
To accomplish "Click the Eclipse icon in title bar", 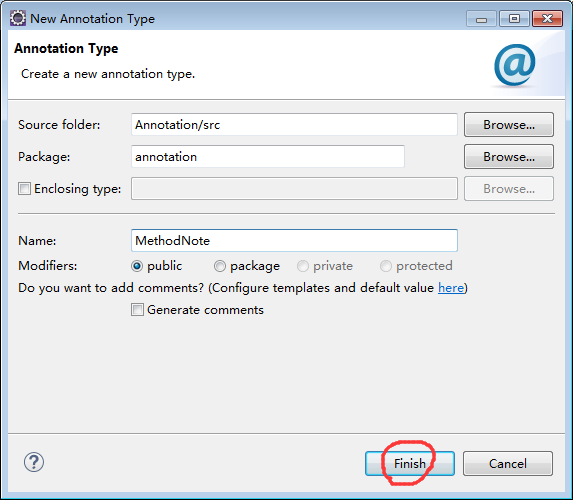I will 18,18.
